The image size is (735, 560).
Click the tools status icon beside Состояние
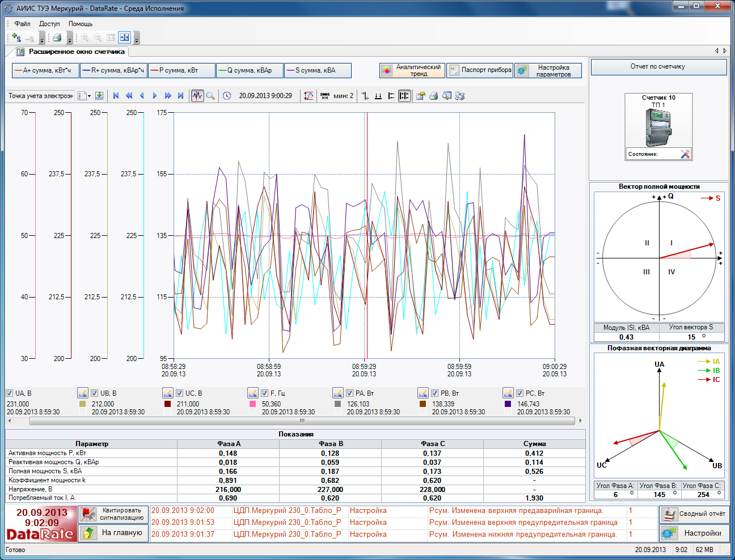(685, 154)
